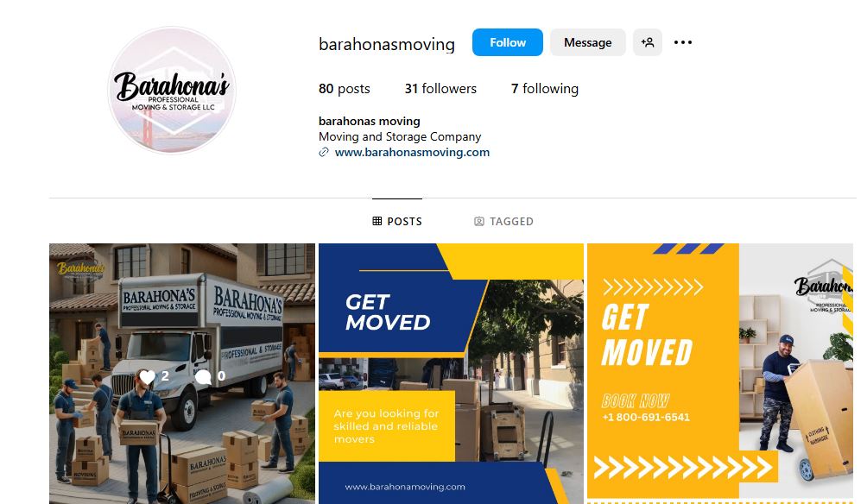The height and width of the screenshot is (504, 867).
Task: Click the 80 posts count
Action: [x=345, y=88]
